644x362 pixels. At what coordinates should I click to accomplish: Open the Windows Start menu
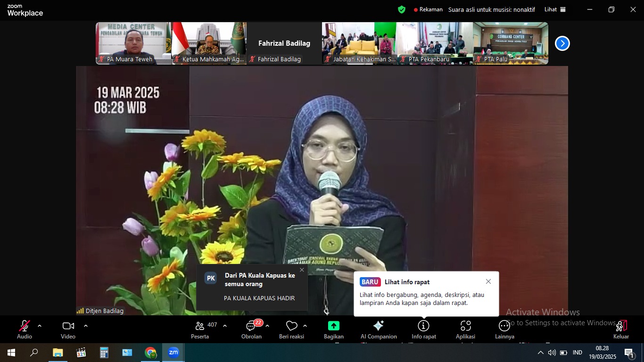11,353
